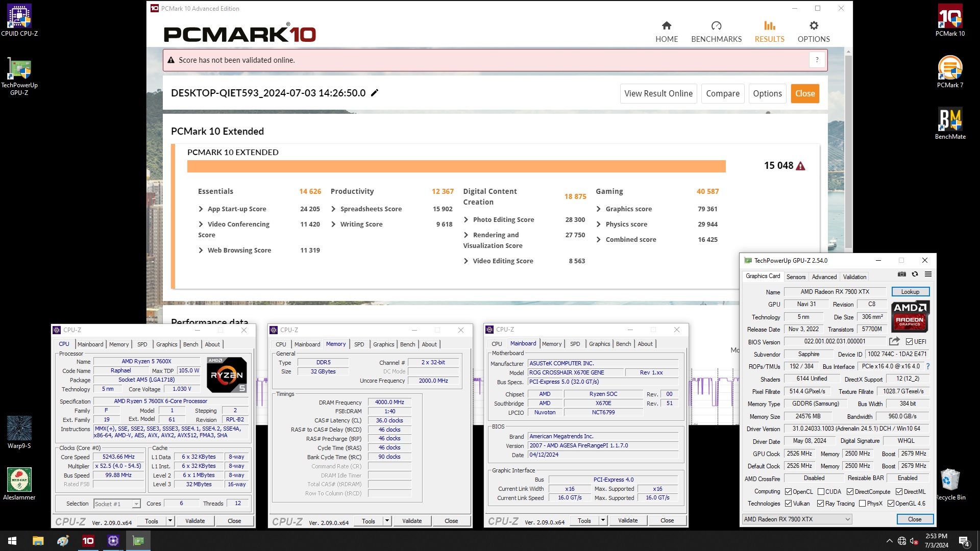
Task: Toggle the OpenCL checkbox
Action: pyautogui.click(x=788, y=492)
